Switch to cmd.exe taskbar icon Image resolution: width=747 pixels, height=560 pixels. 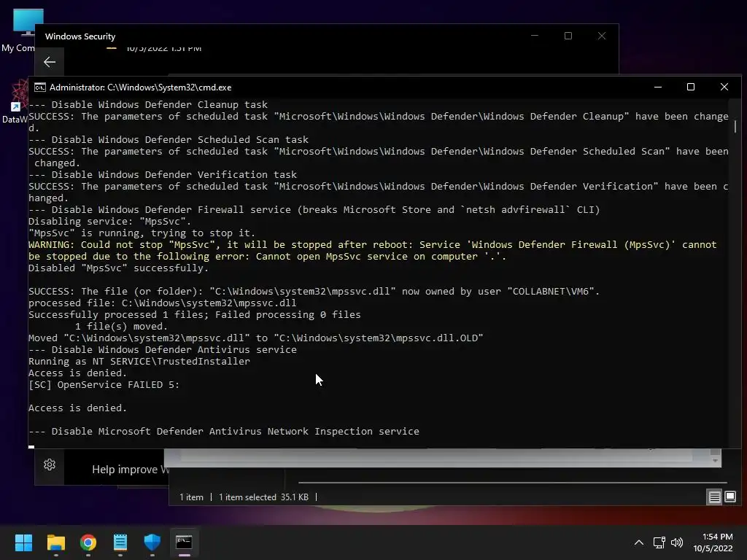click(x=184, y=542)
